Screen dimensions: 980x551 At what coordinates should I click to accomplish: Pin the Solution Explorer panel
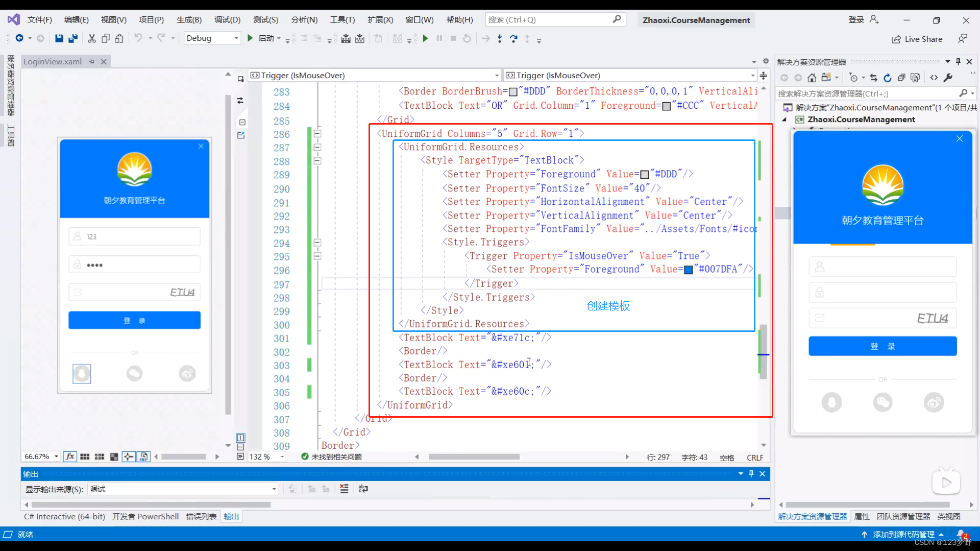(x=958, y=62)
